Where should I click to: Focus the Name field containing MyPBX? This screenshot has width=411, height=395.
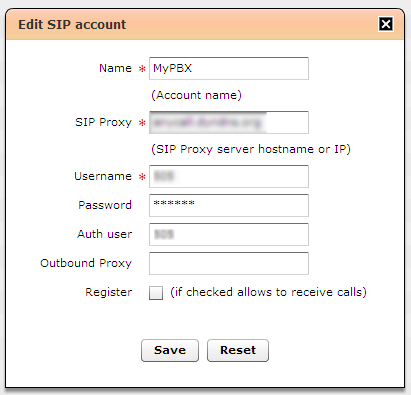pos(229,68)
